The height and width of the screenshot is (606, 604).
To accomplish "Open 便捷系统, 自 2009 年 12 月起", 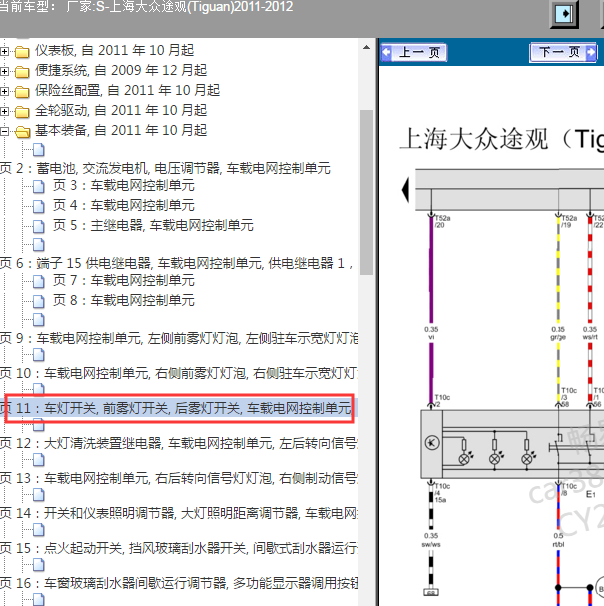I will (121, 71).
